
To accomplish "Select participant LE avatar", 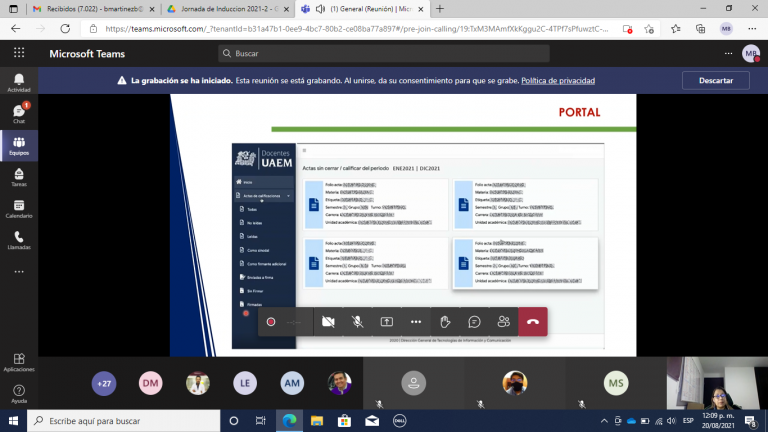I will [245, 383].
